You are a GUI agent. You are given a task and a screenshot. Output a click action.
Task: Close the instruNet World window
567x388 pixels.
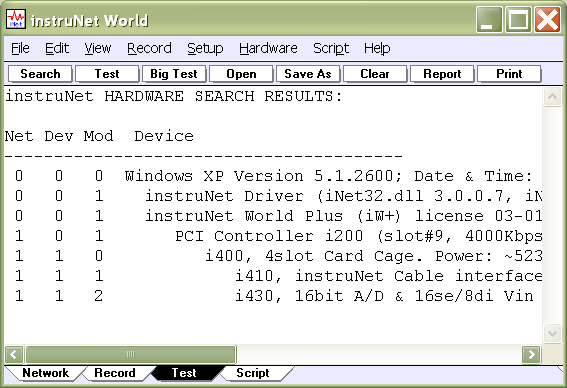tap(547, 19)
